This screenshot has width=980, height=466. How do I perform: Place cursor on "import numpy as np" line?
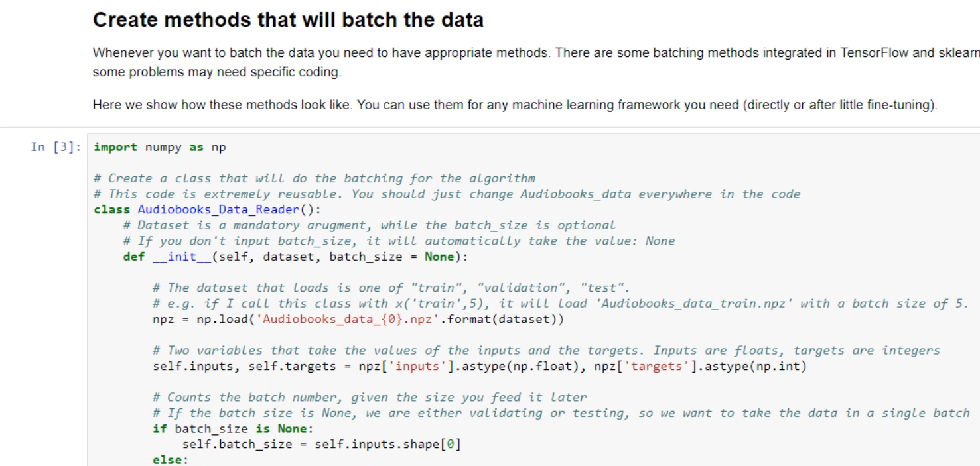pos(160,147)
